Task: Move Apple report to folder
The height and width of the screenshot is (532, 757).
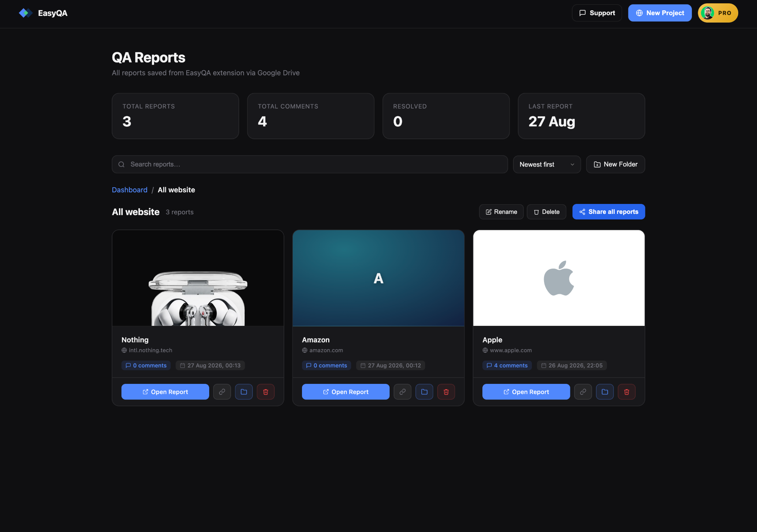Action: (605, 392)
